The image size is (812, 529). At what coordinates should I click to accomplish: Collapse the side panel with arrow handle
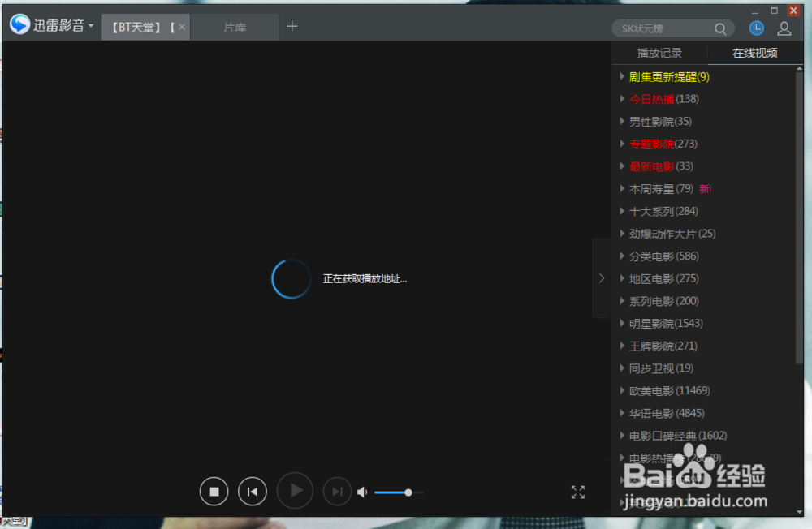(x=601, y=278)
